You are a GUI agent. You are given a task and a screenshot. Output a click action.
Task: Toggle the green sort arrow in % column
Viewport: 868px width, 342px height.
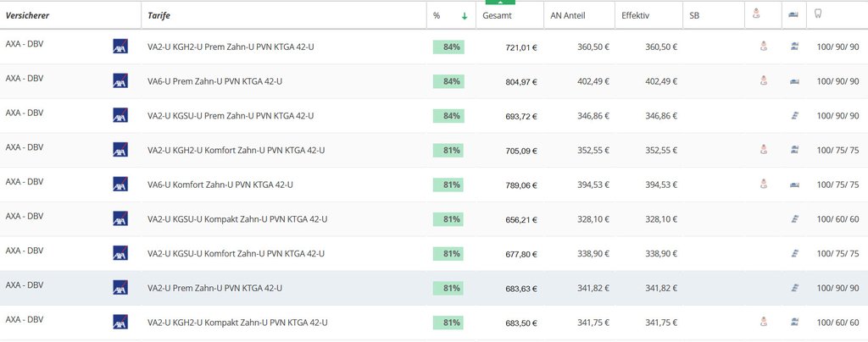coord(464,15)
